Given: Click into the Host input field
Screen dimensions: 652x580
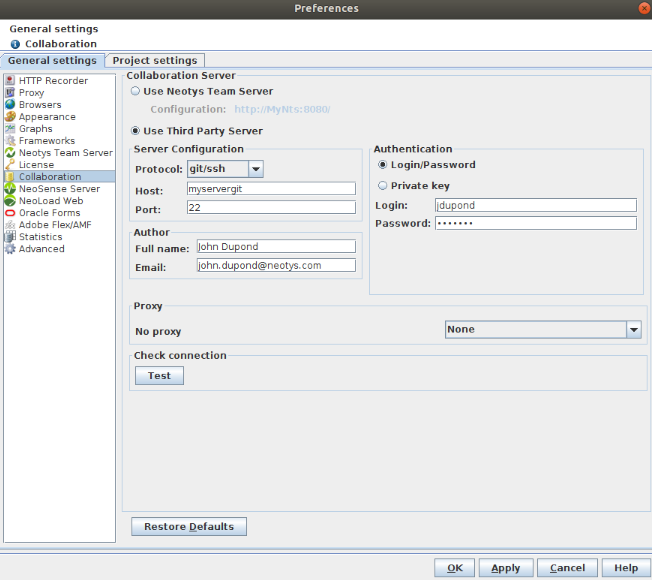Looking at the screenshot, I should tap(271, 189).
